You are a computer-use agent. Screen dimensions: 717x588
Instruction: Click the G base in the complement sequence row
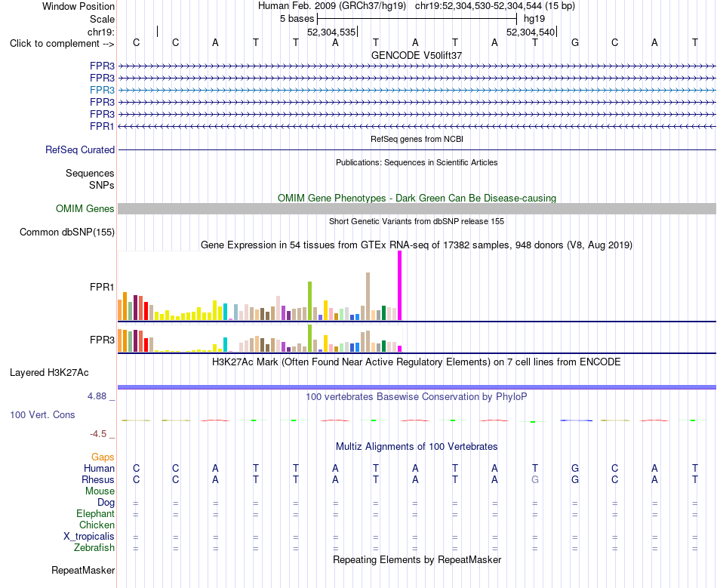[575, 43]
